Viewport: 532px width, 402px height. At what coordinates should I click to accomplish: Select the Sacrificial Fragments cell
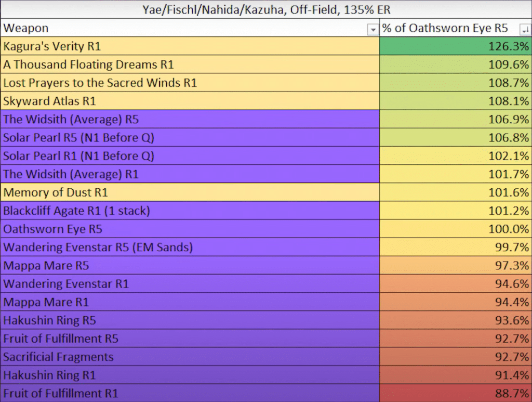click(190, 357)
